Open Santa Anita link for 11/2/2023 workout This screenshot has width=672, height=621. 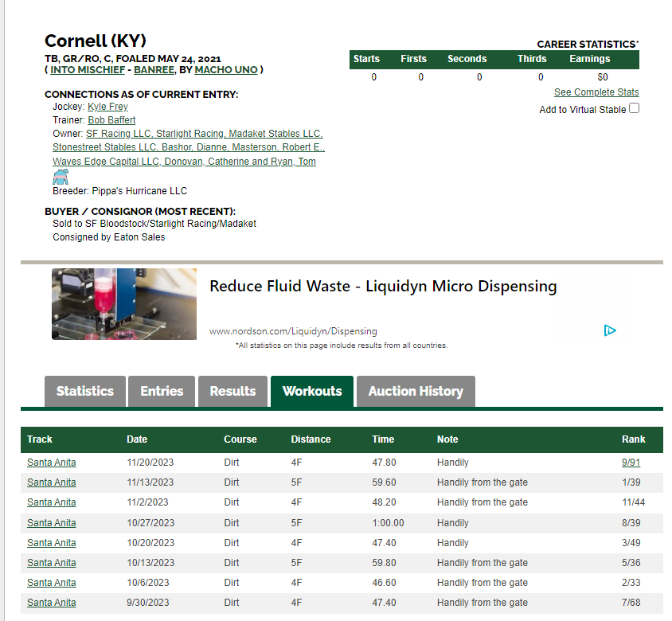(x=52, y=502)
